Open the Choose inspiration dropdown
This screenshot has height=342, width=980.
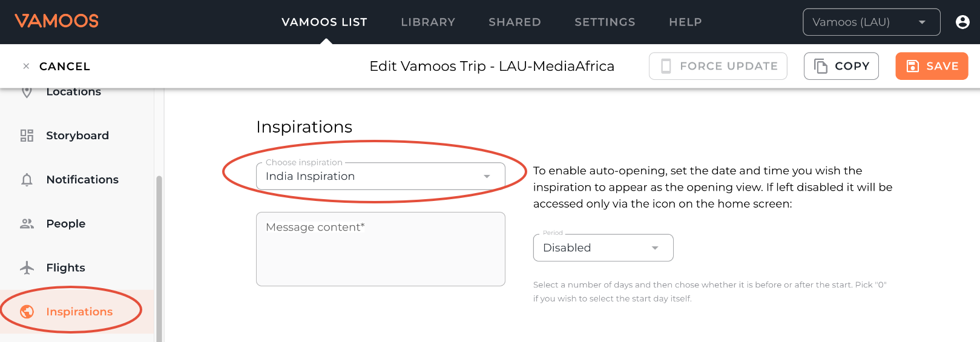[x=380, y=176]
